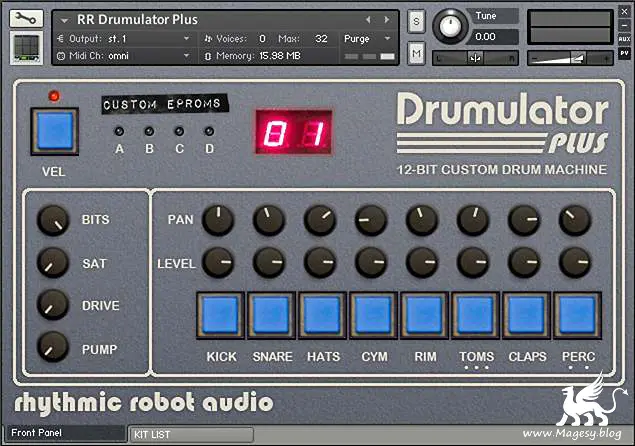The width and height of the screenshot is (635, 446).
Task: Click the SNARE pan knob
Action: coord(269,220)
